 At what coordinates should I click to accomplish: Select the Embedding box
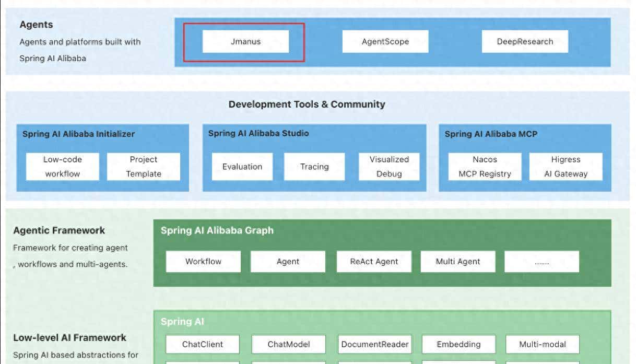[x=458, y=344]
